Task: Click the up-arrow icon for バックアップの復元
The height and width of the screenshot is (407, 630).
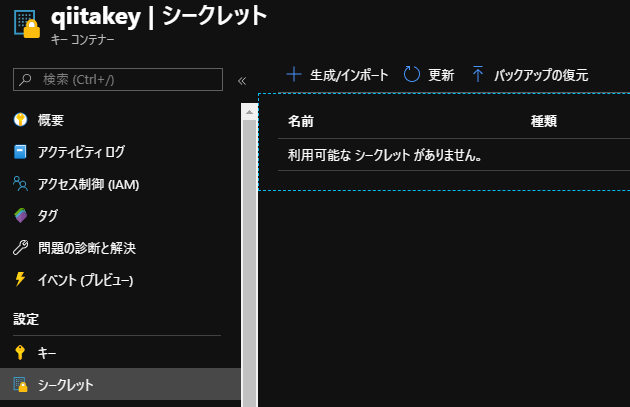Action: (478, 74)
